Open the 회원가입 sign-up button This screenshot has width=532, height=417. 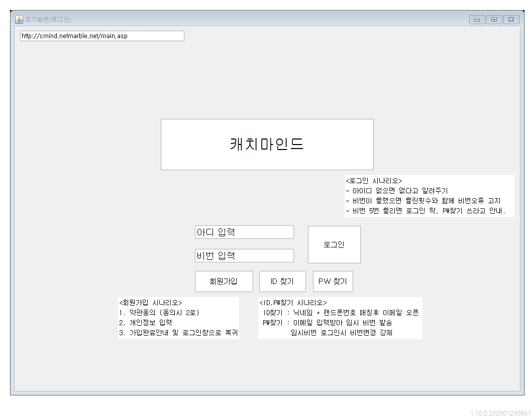click(224, 282)
